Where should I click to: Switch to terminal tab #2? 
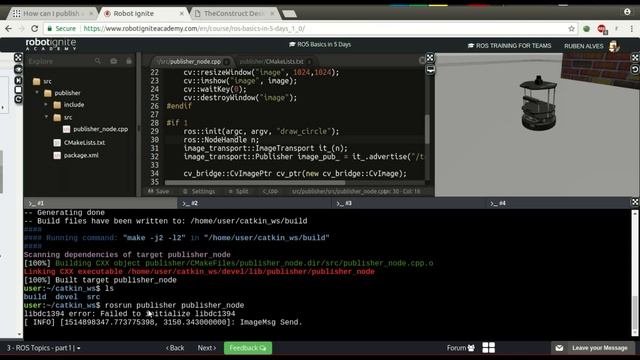click(255, 203)
